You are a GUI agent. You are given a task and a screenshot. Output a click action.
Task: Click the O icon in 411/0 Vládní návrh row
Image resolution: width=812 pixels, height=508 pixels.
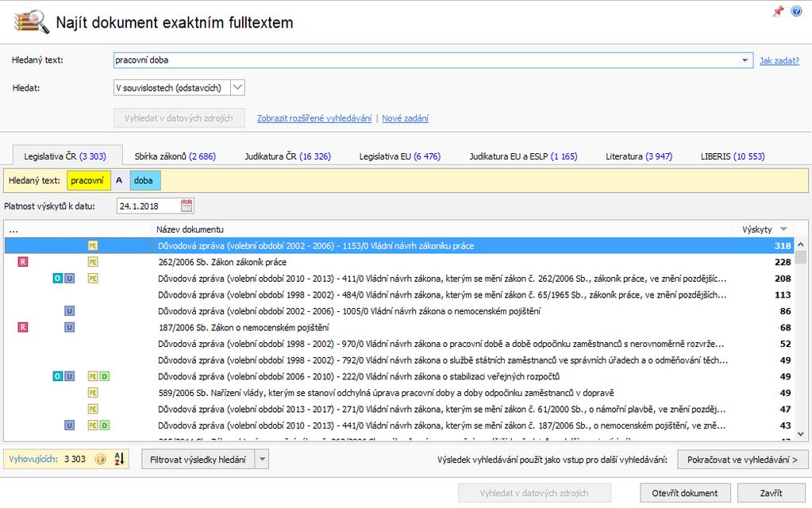tap(57, 279)
